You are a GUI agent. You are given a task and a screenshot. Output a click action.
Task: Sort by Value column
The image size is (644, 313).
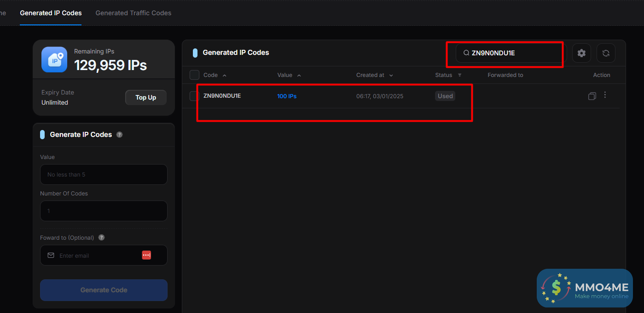click(x=289, y=75)
